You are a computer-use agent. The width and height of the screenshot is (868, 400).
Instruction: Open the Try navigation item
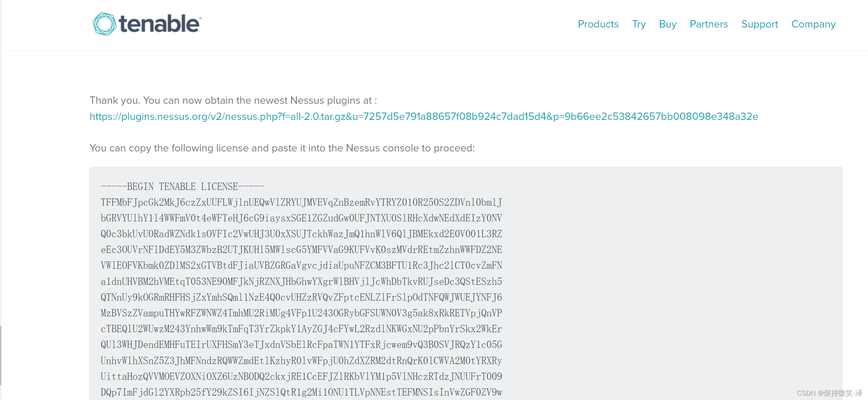coord(639,24)
